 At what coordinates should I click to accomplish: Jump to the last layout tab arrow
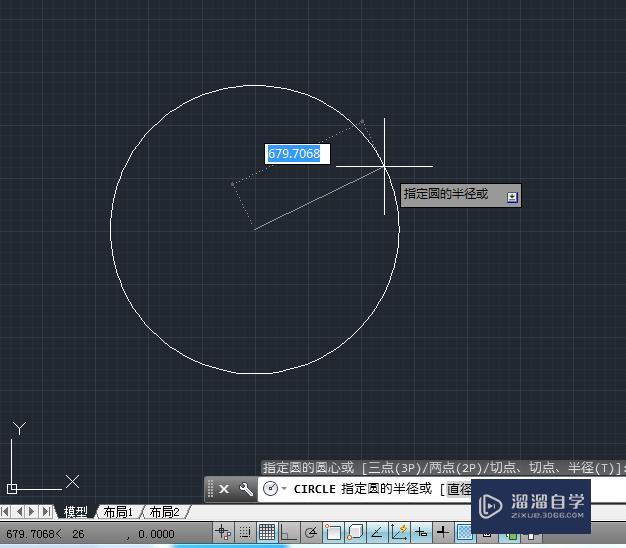(46, 511)
